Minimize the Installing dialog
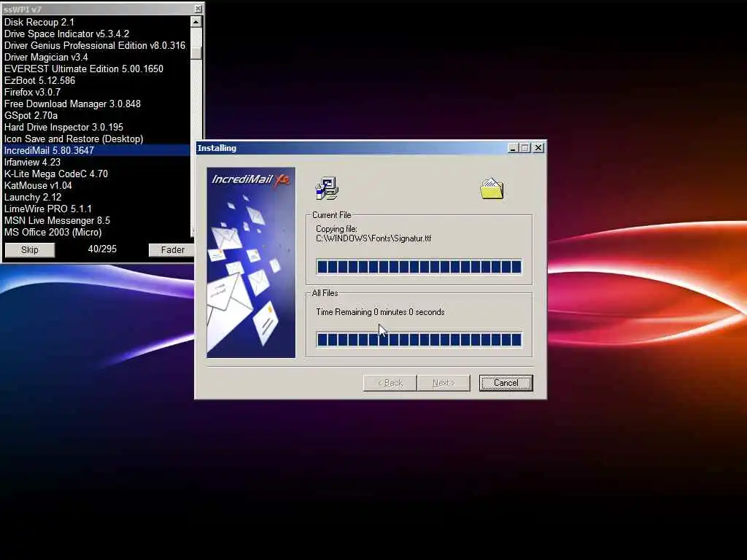The height and width of the screenshot is (560, 747). point(513,148)
